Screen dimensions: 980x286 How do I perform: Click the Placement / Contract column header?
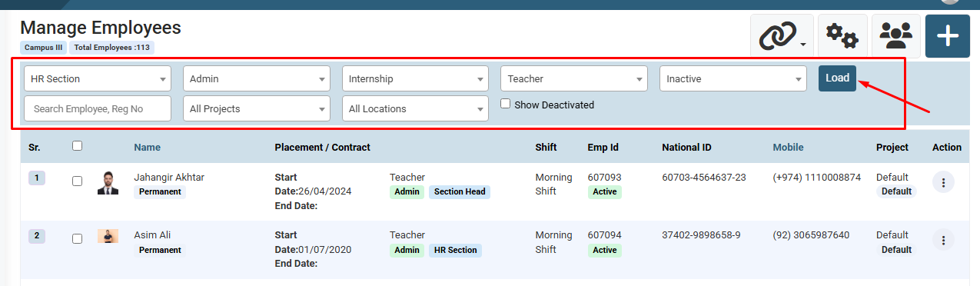click(322, 147)
